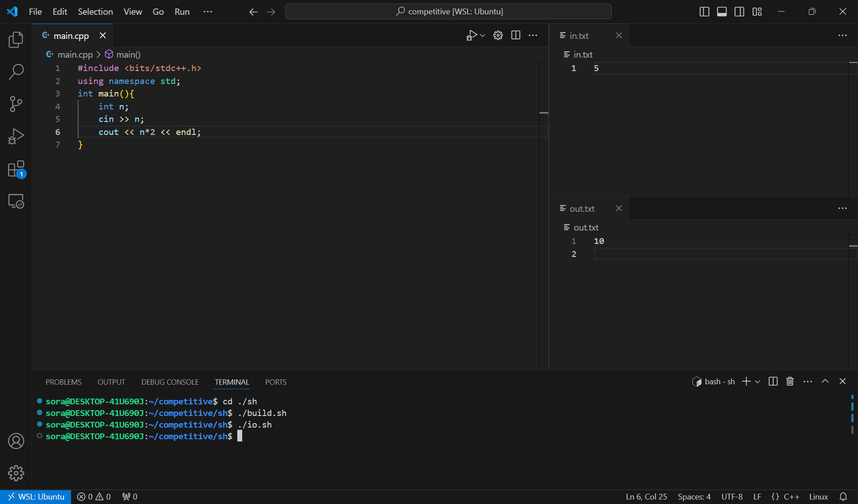Click the notifications bell in status bar
Viewport: 858px width, 504px height.
pos(843,496)
